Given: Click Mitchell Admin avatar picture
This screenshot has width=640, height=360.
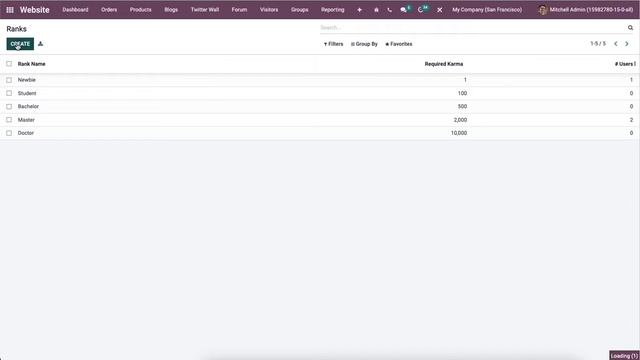Looking at the screenshot, I should pos(542,10).
